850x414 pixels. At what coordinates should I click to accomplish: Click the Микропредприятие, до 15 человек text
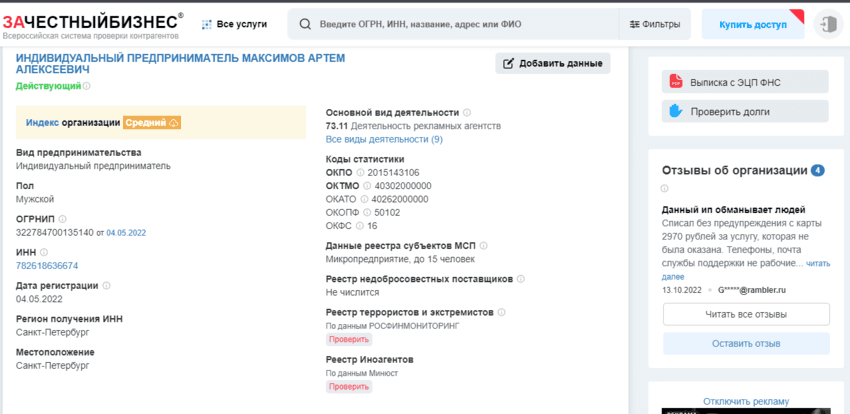point(400,259)
